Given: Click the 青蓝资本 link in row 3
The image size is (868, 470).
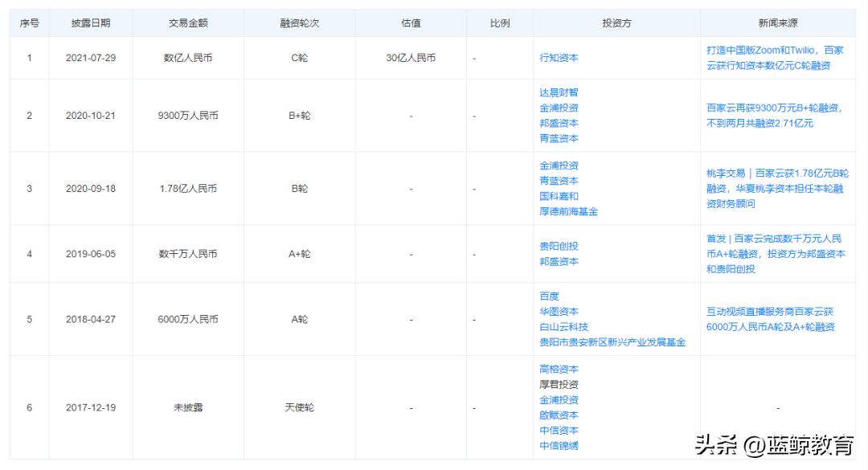Looking at the screenshot, I should pos(559,182).
